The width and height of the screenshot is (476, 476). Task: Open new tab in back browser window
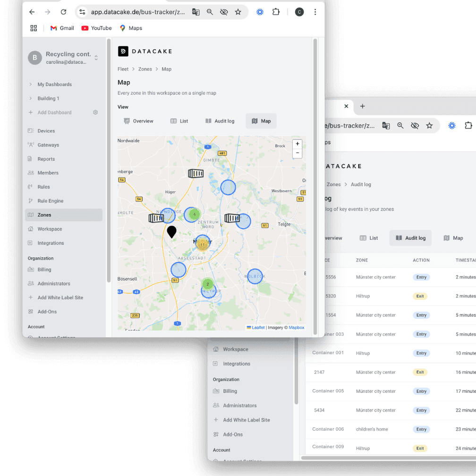coord(363,106)
